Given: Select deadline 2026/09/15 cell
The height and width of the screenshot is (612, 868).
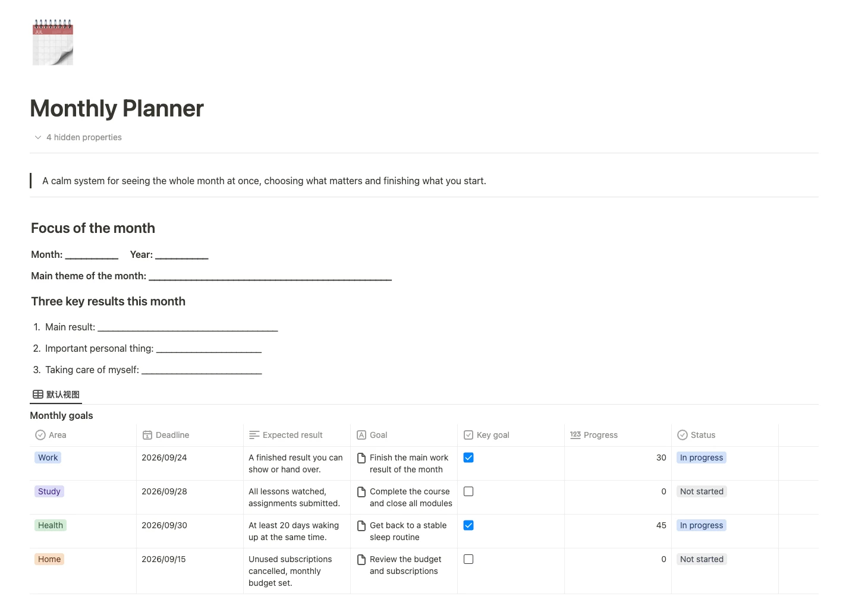Looking at the screenshot, I should point(190,571).
